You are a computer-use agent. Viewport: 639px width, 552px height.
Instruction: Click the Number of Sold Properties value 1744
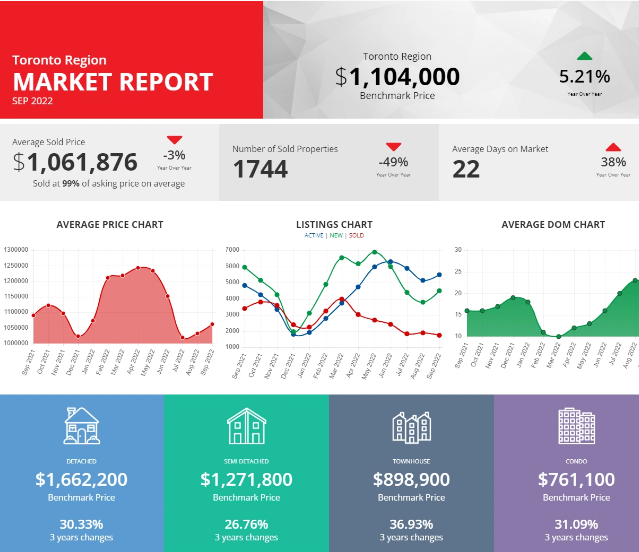(260, 169)
